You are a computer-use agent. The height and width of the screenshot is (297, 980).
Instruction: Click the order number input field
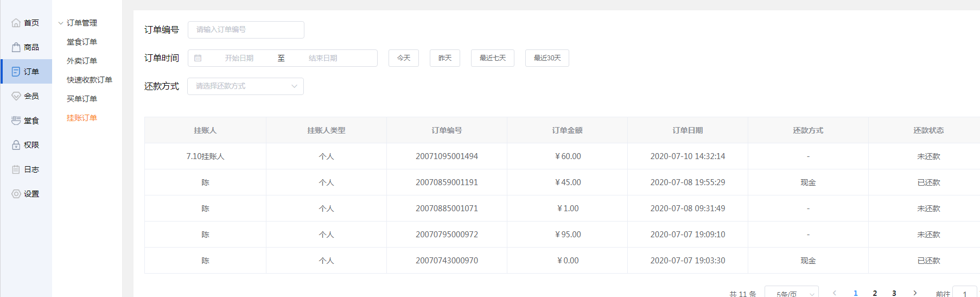(x=246, y=30)
